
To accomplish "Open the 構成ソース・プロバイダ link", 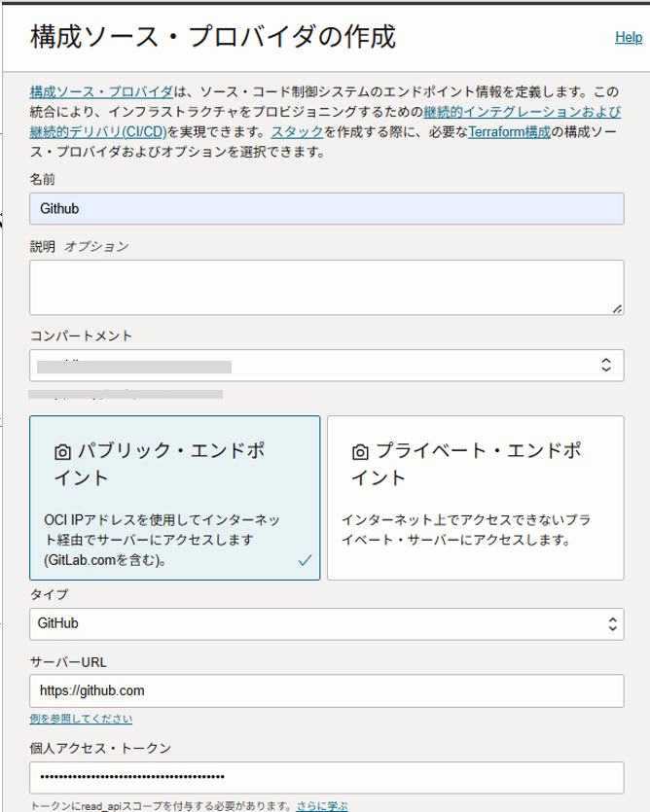I will coord(101,91).
